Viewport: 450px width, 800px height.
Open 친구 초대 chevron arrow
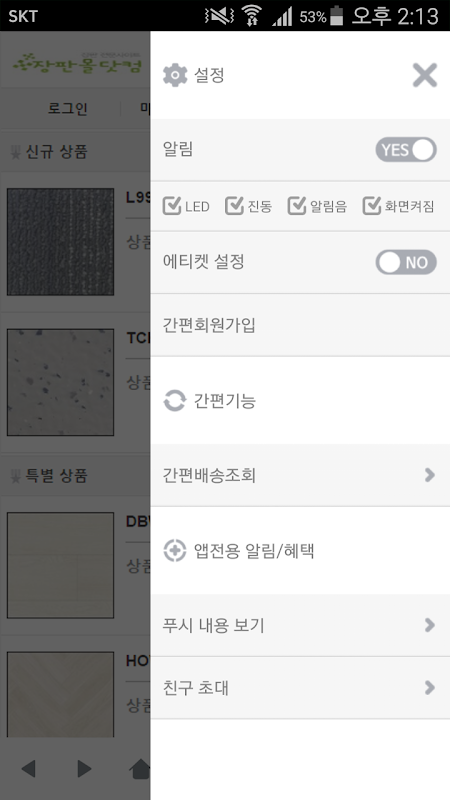click(430, 688)
